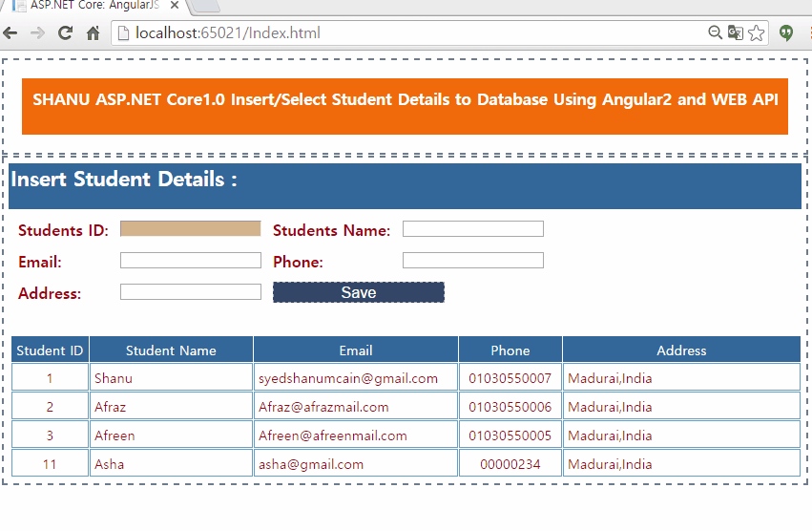The image size is (812, 531).
Task: Click the browser forward arrow
Action: (x=38, y=33)
